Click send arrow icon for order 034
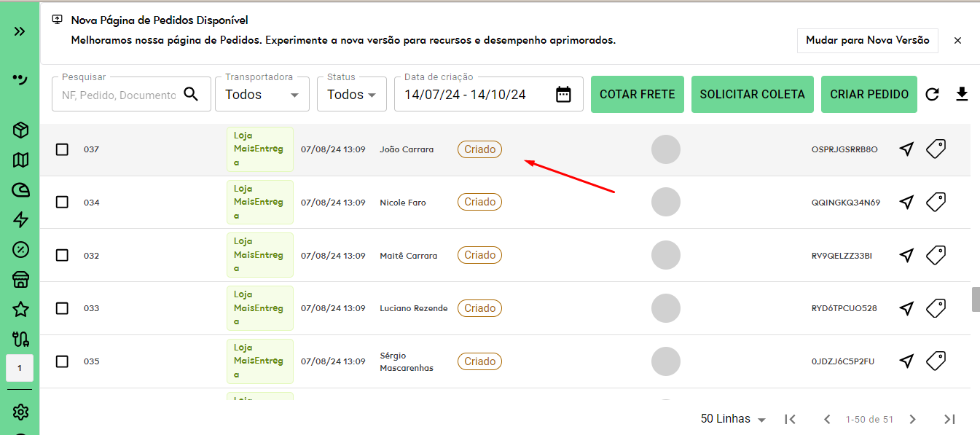Screen dimensions: 980x435 click(x=906, y=202)
